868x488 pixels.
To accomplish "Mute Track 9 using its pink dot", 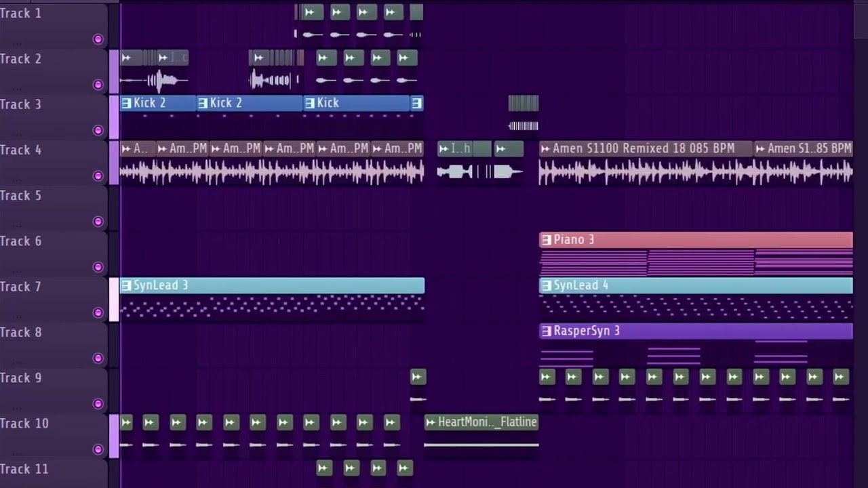I will tap(98, 404).
